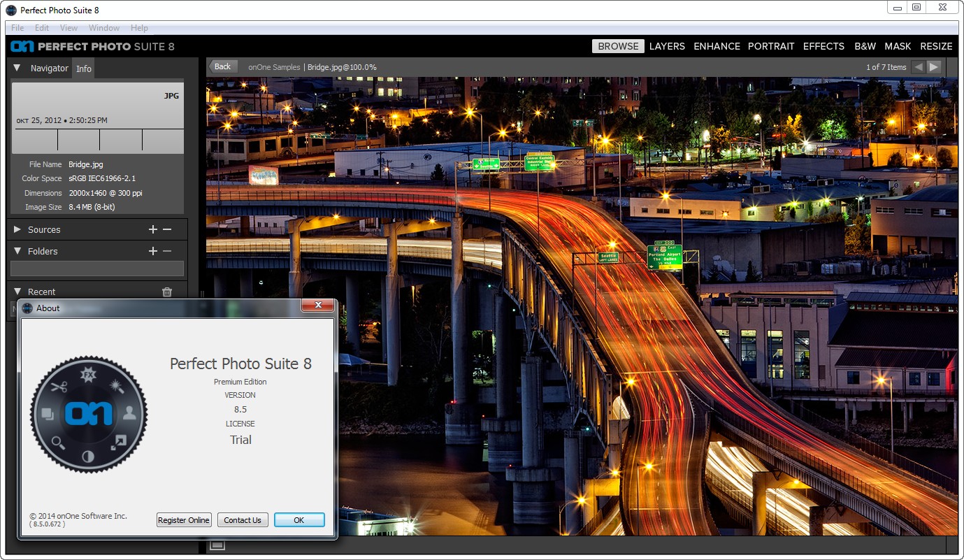The image size is (964, 560).
Task: Switch to the ENHANCE module
Action: pos(717,46)
